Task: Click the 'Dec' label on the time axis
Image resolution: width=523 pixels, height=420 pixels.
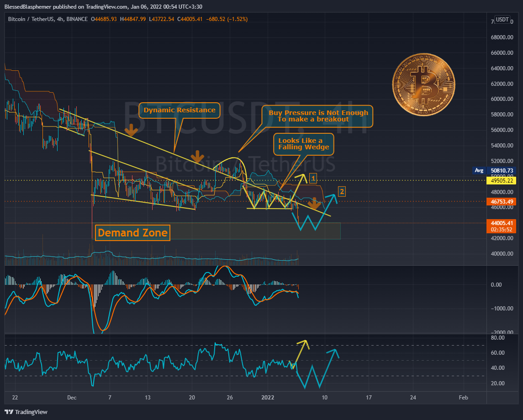Action: (72, 397)
